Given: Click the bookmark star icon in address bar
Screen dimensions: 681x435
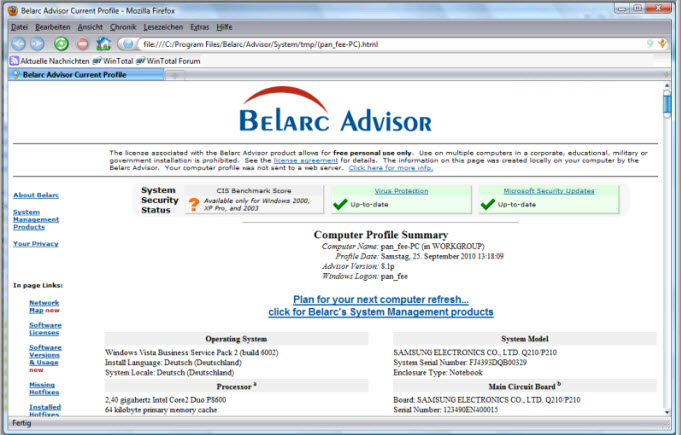Looking at the screenshot, I should click(662, 44).
